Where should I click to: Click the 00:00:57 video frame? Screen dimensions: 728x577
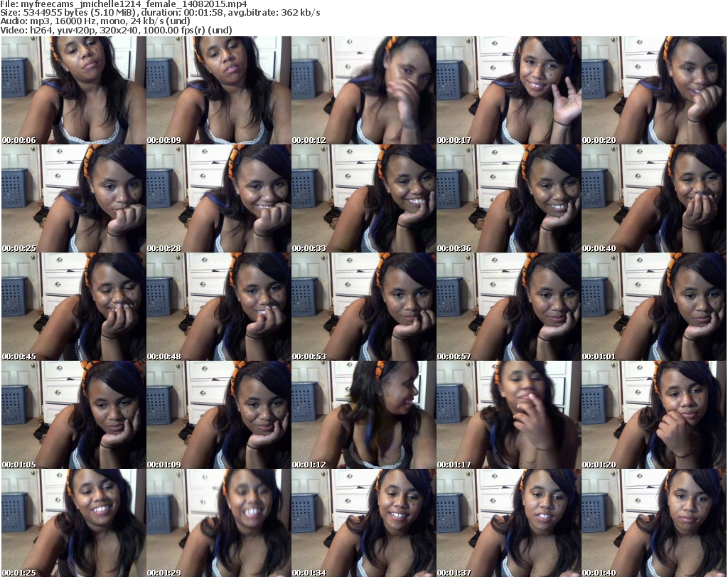click(509, 307)
